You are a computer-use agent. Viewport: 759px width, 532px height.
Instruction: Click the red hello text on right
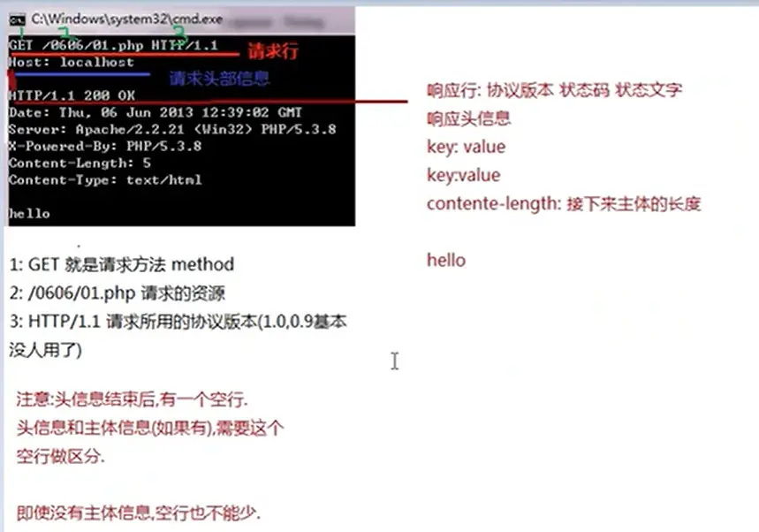coord(446,260)
